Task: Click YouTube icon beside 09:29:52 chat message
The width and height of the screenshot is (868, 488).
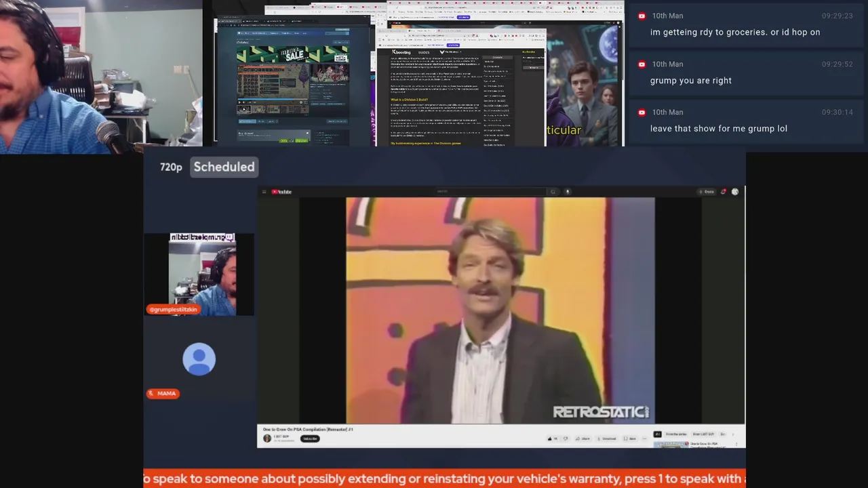Action: point(642,64)
